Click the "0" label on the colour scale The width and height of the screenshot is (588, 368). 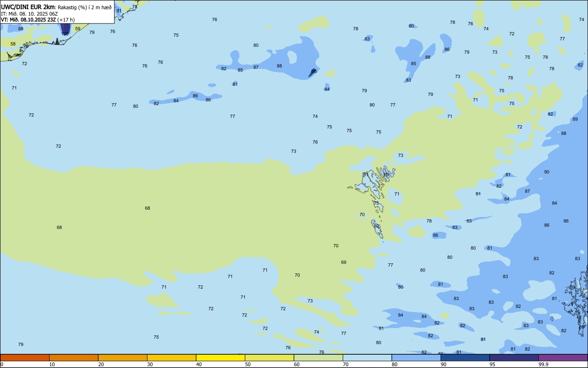click(x=2, y=364)
